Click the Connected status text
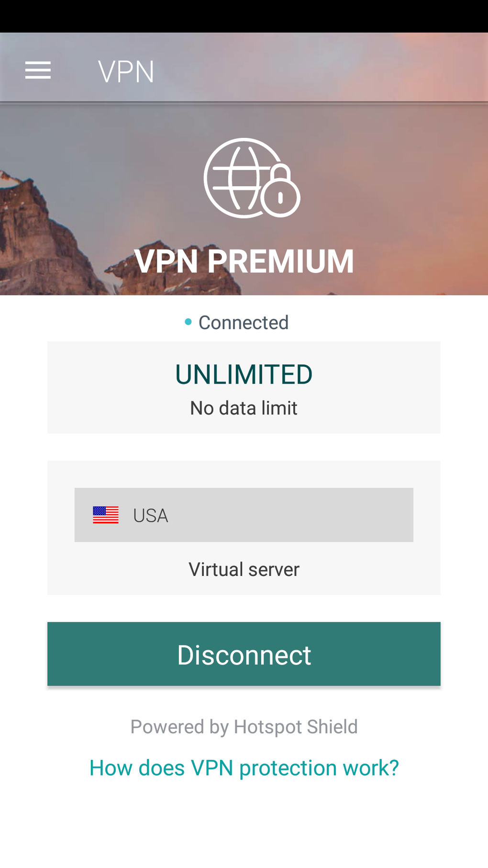This screenshot has height=868, width=488. [244, 323]
